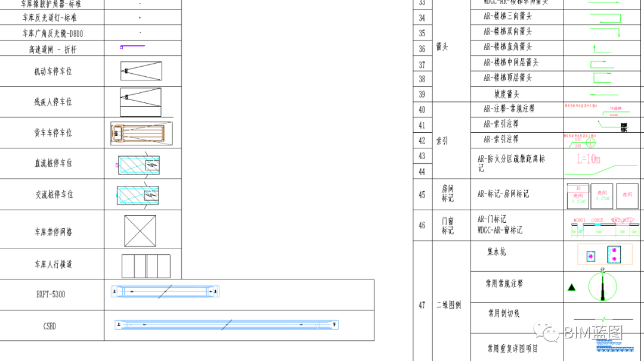Click the AR-注释-常规注释 label
The height and width of the screenshot is (361, 644).
[509, 108]
